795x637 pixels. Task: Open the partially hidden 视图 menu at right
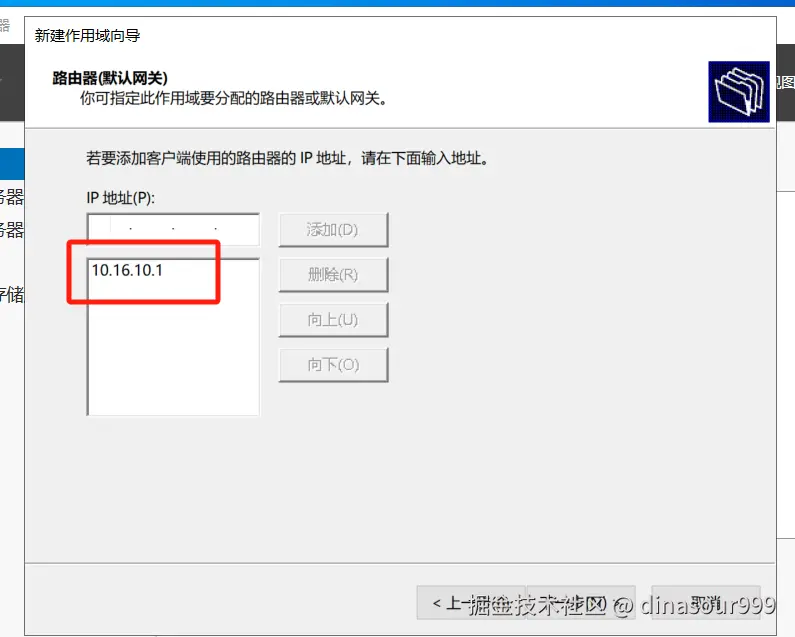[785, 83]
